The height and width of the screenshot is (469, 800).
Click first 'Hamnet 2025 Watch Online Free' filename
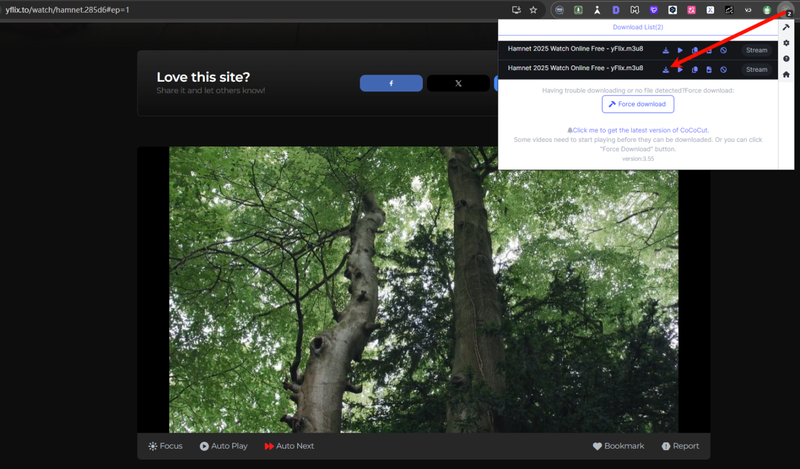coord(575,49)
